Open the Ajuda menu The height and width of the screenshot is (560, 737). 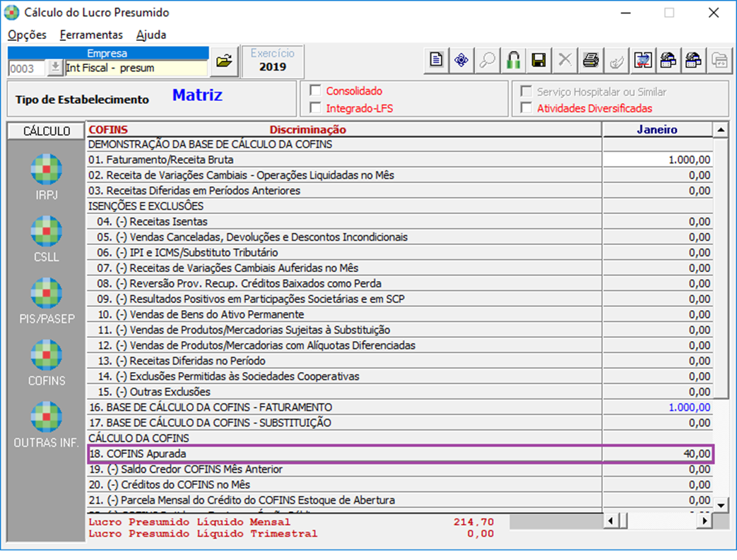pos(151,35)
